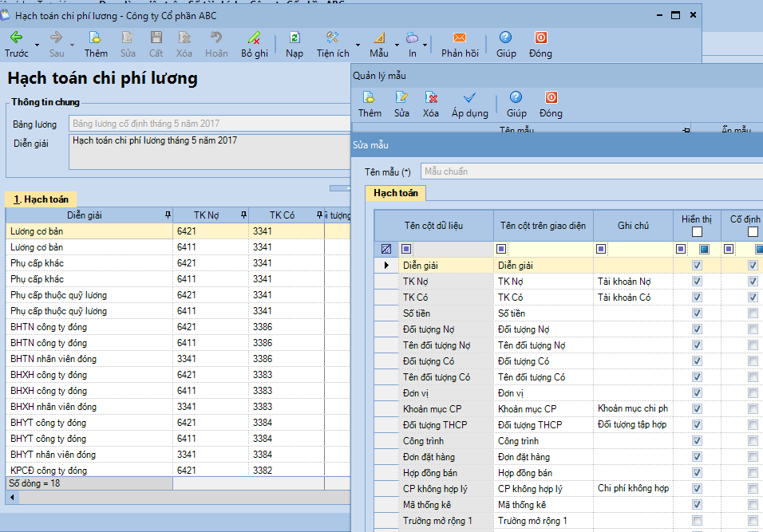Sort by Tên cột trên giao diện header
Screen dimensions: 763x532
(x=543, y=226)
